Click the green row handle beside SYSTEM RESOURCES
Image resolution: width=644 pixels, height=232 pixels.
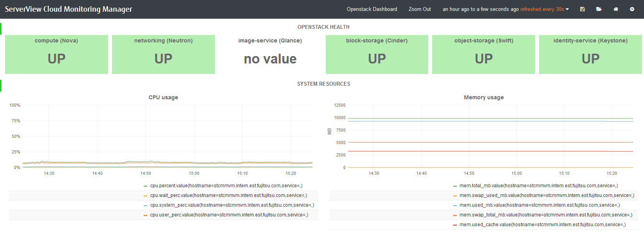pyautogui.click(x=1, y=86)
